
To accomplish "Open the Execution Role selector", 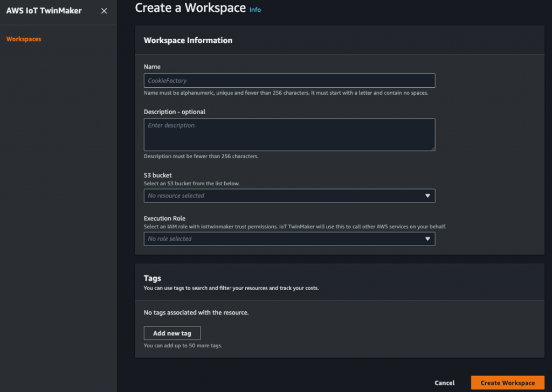I will [289, 237].
